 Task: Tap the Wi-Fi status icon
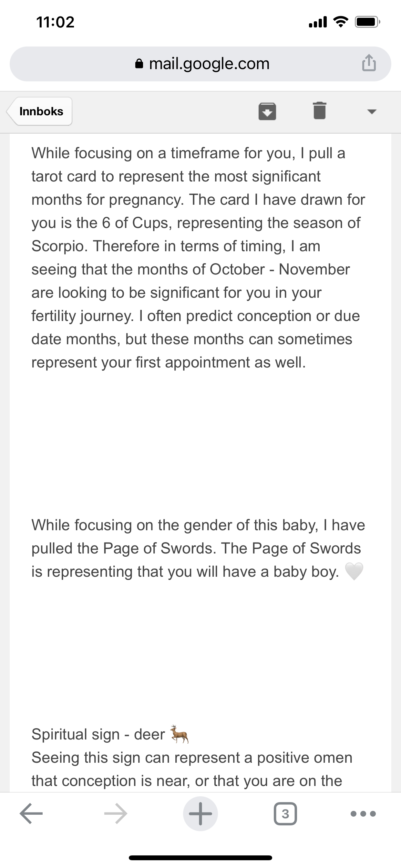pyautogui.click(x=340, y=22)
